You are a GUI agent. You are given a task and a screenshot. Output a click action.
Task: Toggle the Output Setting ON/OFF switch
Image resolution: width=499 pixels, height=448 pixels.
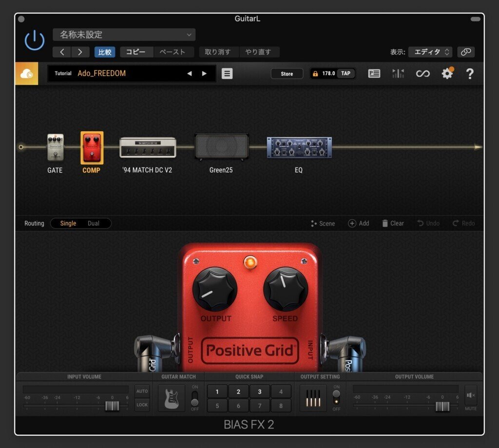tap(336, 398)
